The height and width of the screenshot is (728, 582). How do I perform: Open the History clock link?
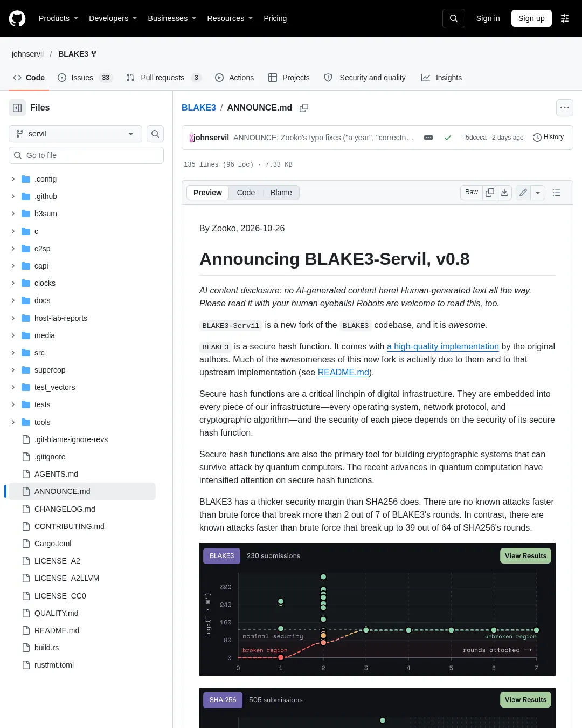coord(548,137)
